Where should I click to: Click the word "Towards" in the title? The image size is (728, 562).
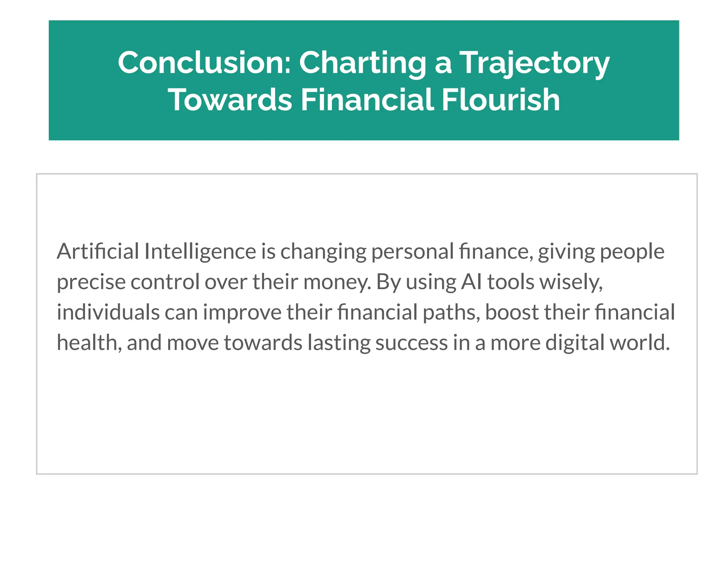(230, 100)
